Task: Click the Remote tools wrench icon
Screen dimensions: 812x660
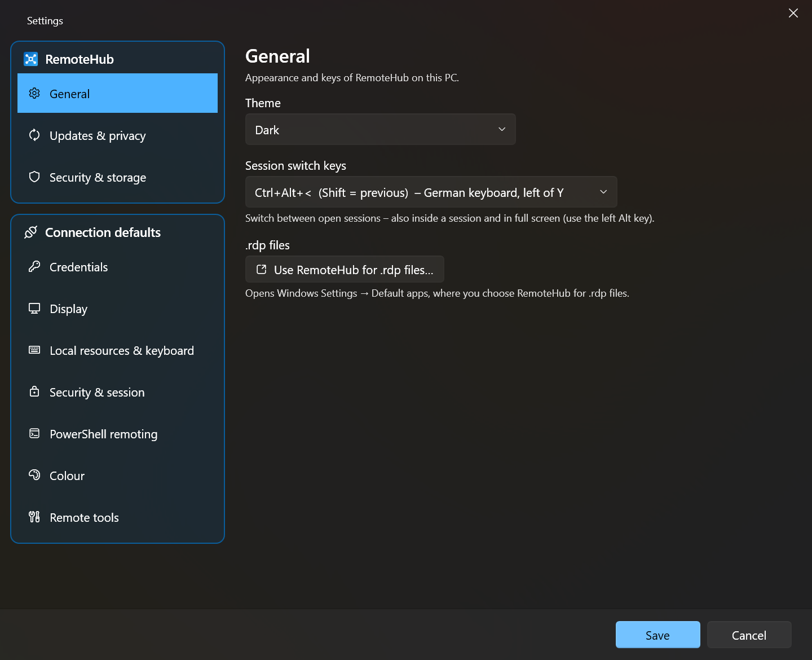Action: (x=34, y=517)
